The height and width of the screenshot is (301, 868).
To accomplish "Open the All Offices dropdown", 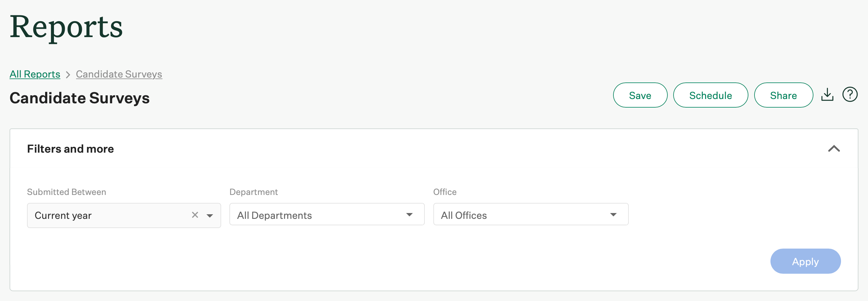I will [x=530, y=214].
